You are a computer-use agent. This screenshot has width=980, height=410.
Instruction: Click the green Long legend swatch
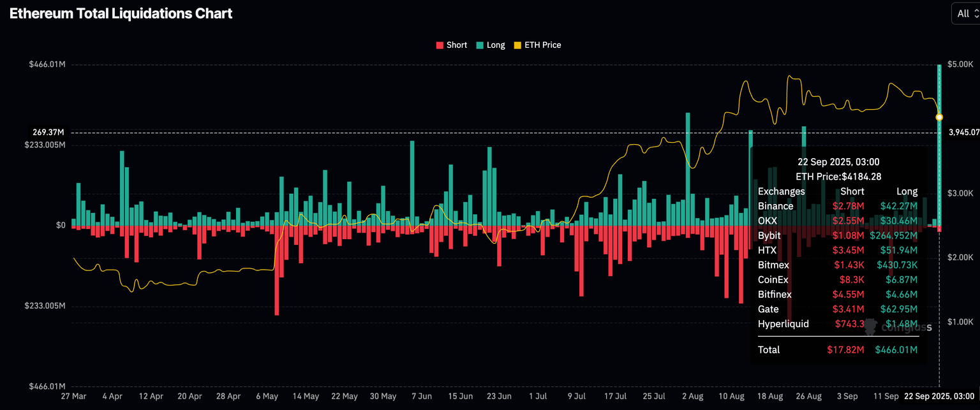tap(480, 45)
